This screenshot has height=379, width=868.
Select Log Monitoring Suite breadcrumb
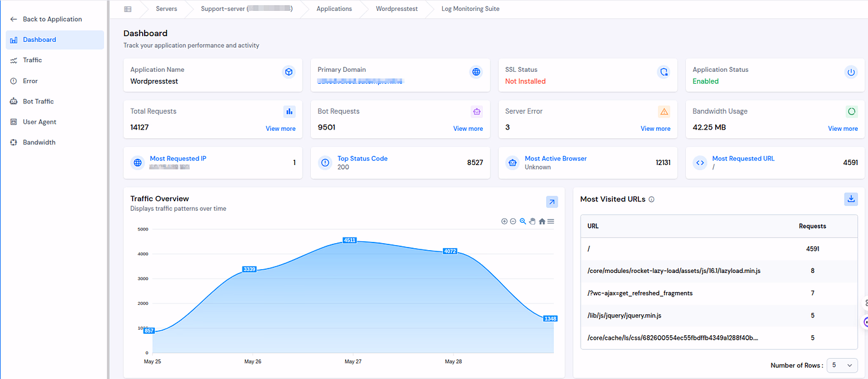coord(470,9)
